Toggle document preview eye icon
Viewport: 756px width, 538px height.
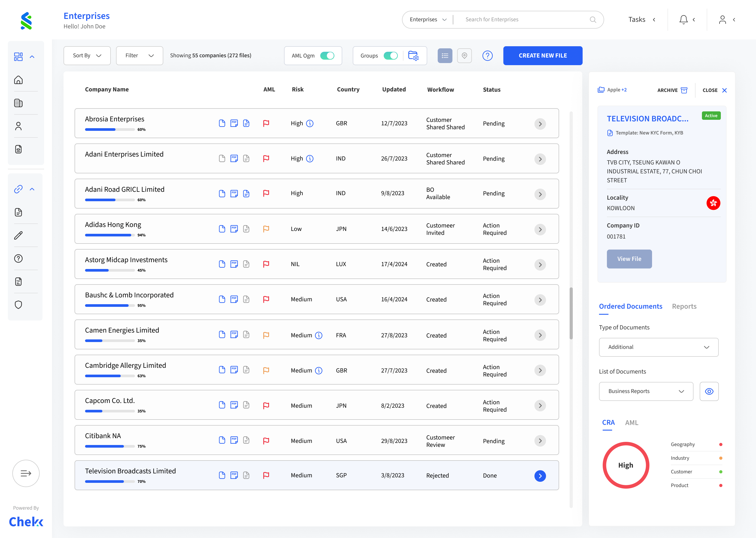tap(709, 391)
